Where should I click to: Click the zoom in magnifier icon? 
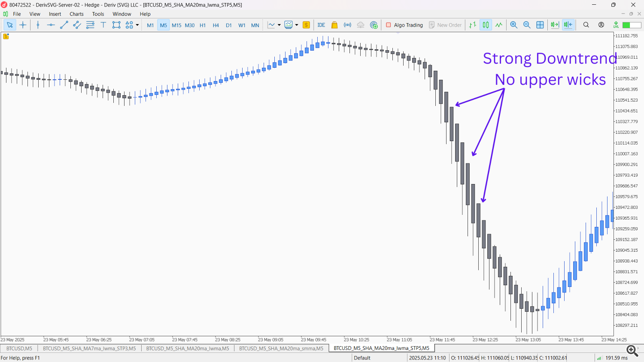513,25
